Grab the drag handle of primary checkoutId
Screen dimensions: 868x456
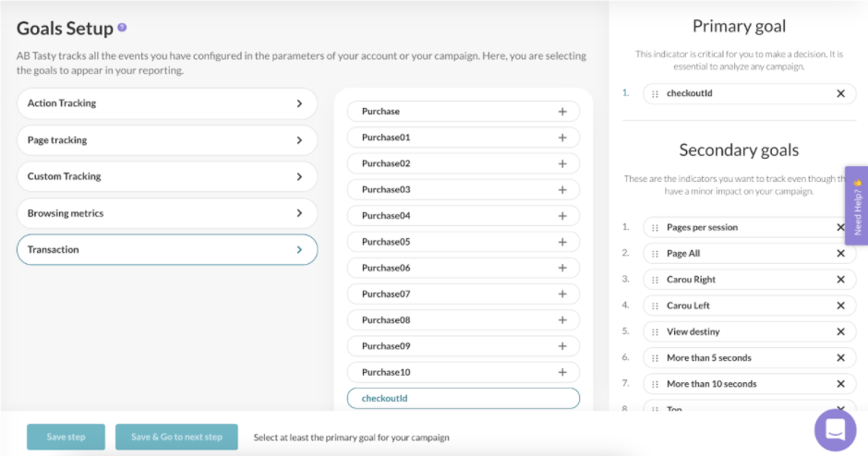[x=655, y=94]
